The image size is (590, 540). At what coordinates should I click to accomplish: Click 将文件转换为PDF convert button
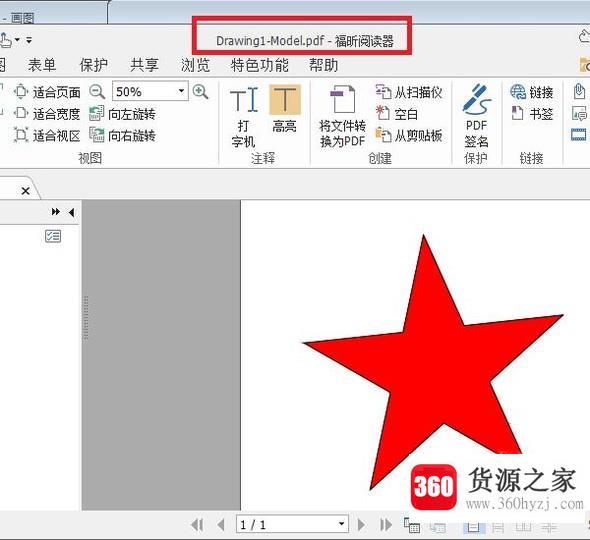click(x=342, y=117)
